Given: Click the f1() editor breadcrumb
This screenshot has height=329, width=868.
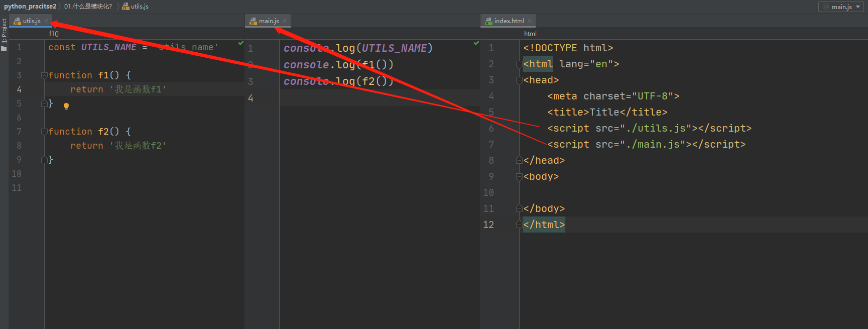Looking at the screenshot, I should (54, 34).
